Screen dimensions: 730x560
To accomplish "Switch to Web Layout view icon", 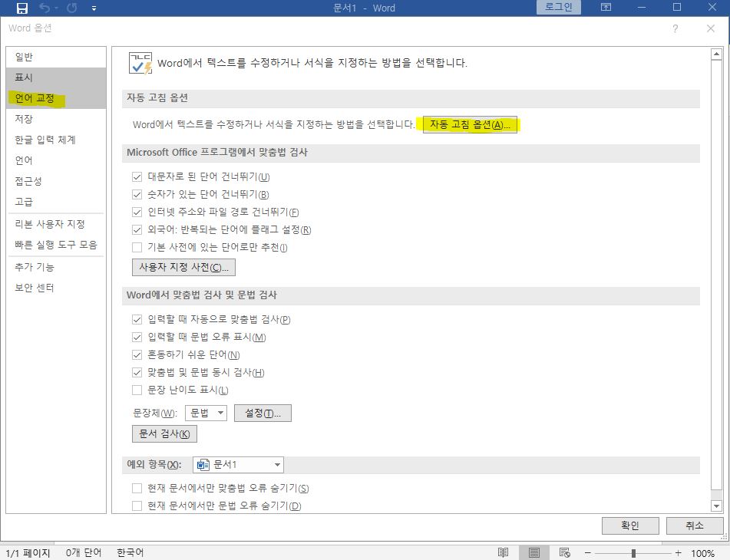I will tap(565, 552).
